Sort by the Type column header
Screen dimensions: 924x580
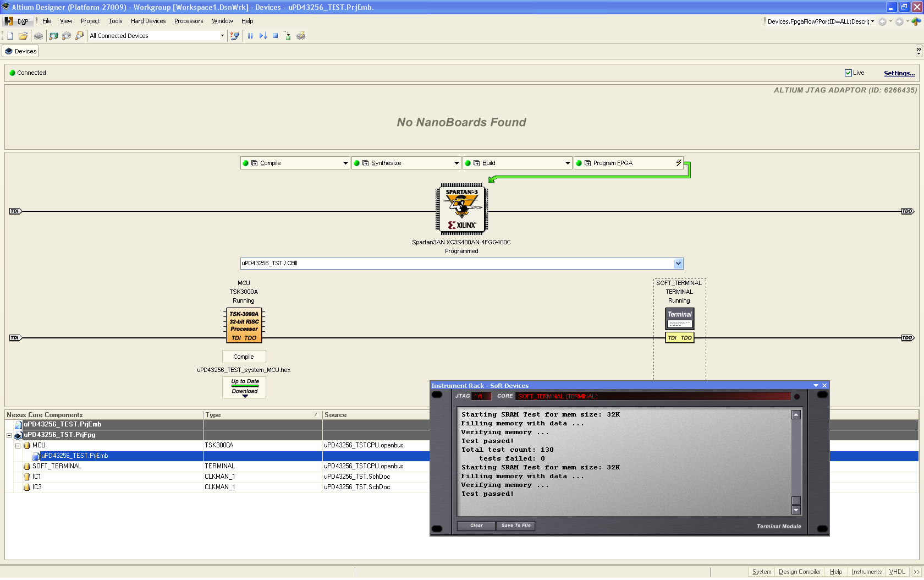coord(262,415)
